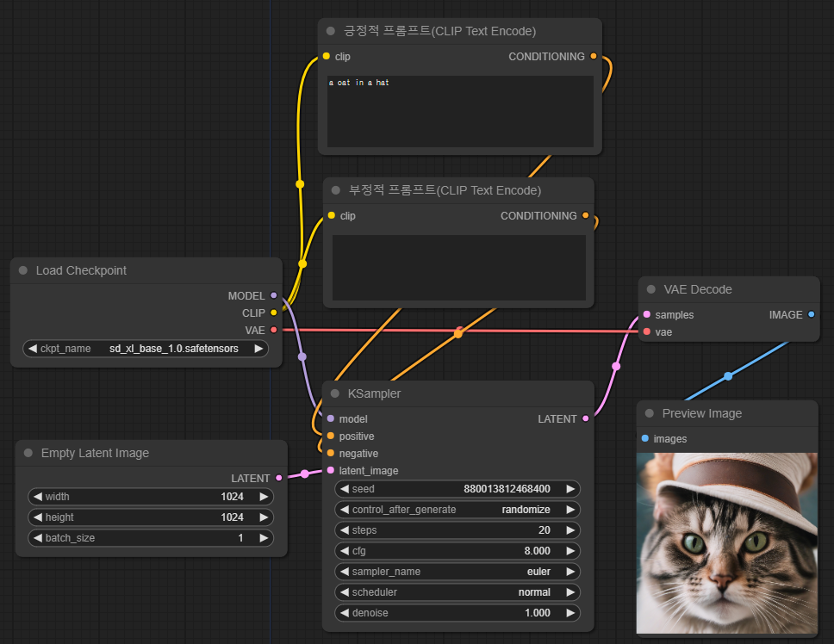This screenshot has width=834, height=644.
Task: Increase height with its right arrow
Action: [x=264, y=517]
